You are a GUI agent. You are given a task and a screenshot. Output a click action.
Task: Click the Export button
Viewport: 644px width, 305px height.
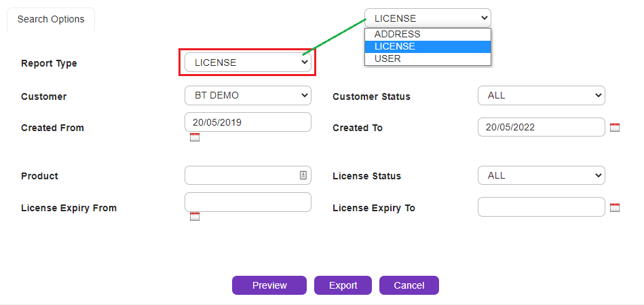(343, 285)
